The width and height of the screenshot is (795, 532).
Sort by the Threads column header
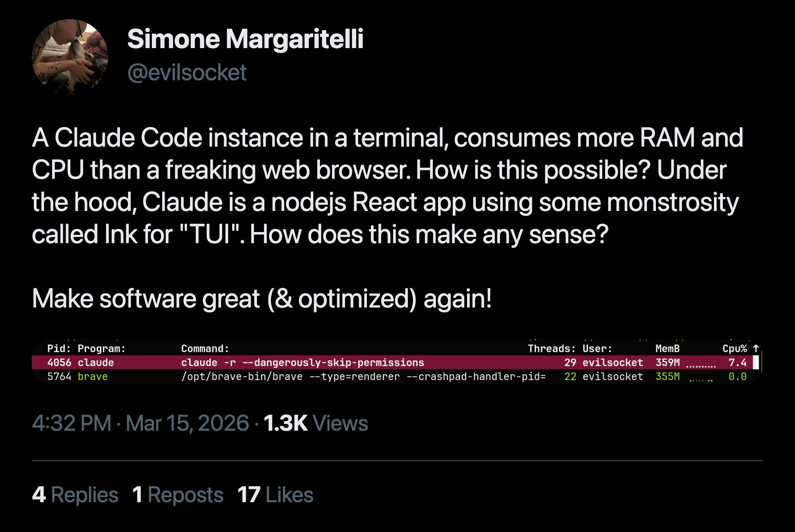(x=551, y=349)
